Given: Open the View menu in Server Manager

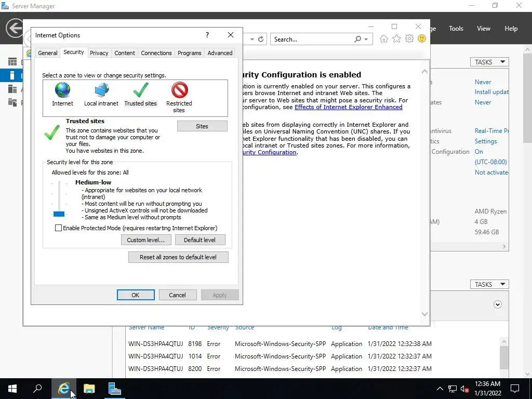Looking at the screenshot, I should (484, 29).
